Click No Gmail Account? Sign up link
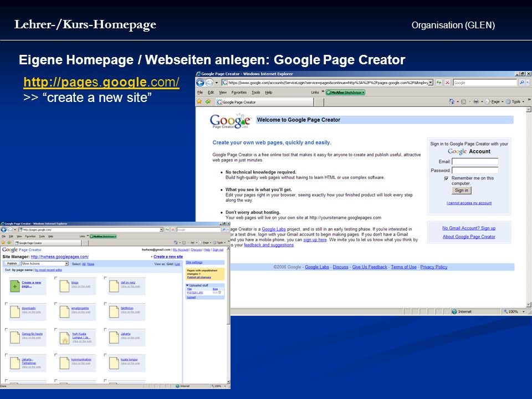The image size is (532, 399). (x=469, y=228)
